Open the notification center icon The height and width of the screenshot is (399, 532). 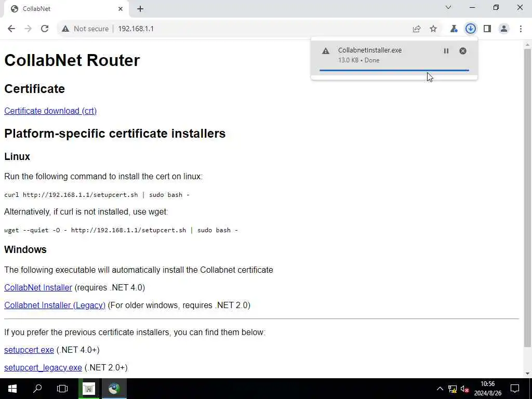tap(515, 389)
